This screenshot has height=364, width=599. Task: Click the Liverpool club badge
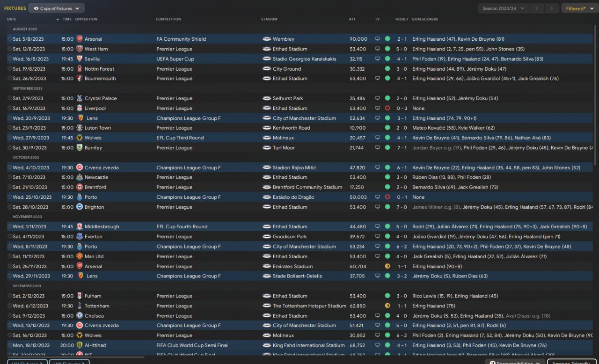point(80,108)
